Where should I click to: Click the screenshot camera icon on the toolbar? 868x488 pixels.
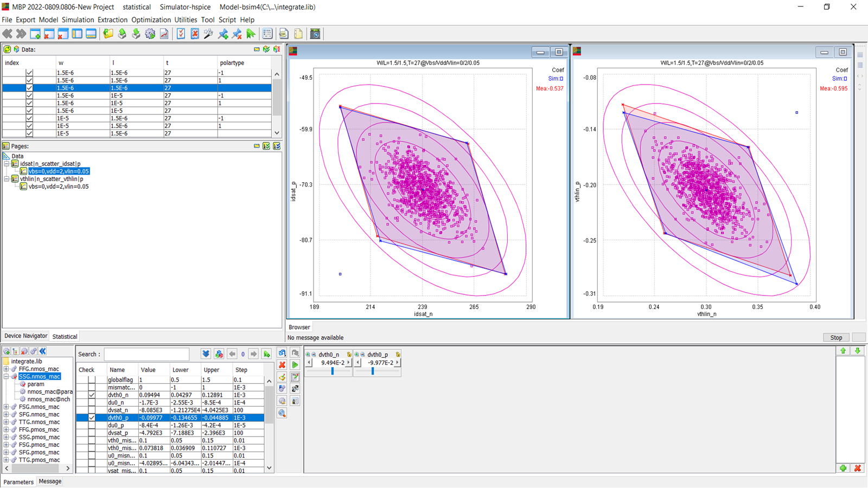coord(315,34)
